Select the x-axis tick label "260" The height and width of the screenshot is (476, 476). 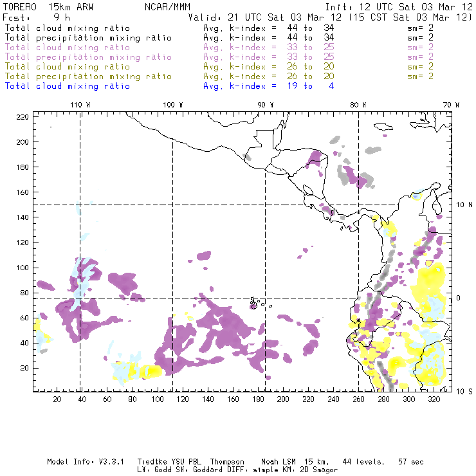(358, 399)
